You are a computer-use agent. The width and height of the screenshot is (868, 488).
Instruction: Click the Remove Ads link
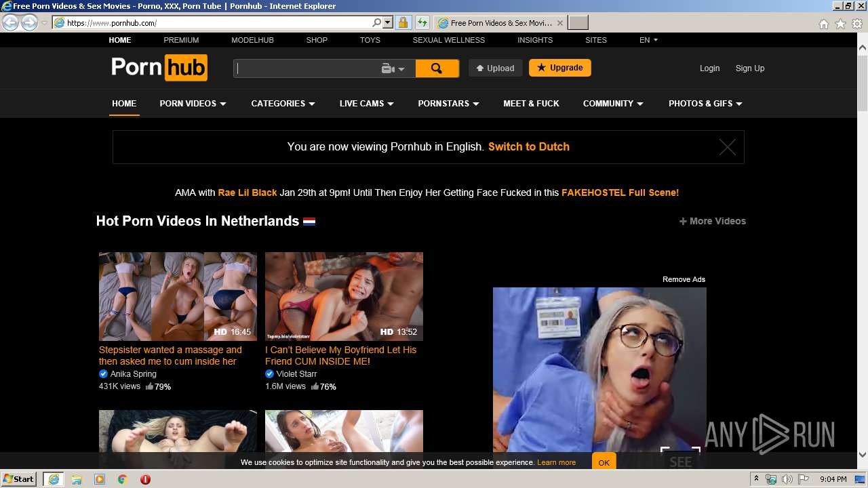684,279
